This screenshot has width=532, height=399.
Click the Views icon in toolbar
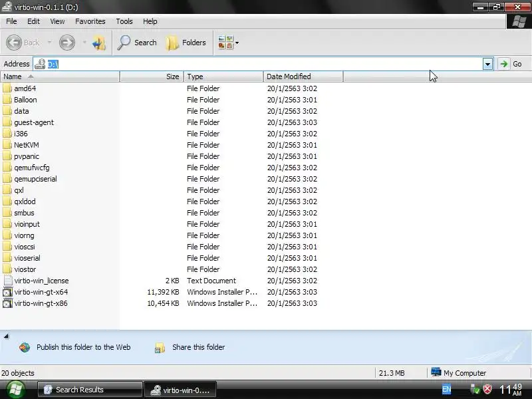tap(225, 43)
